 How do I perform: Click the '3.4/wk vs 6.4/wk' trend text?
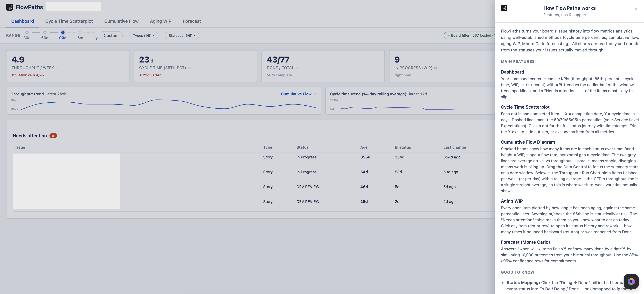pyautogui.click(x=28, y=75)
